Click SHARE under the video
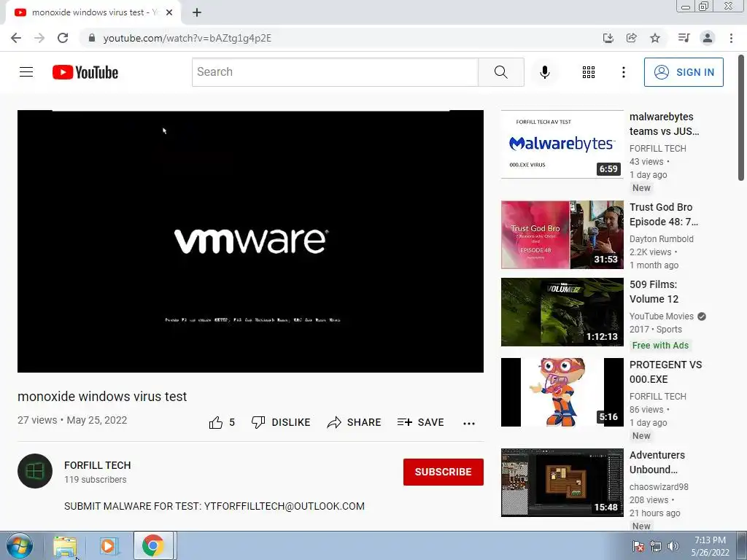 pos(354,422)
